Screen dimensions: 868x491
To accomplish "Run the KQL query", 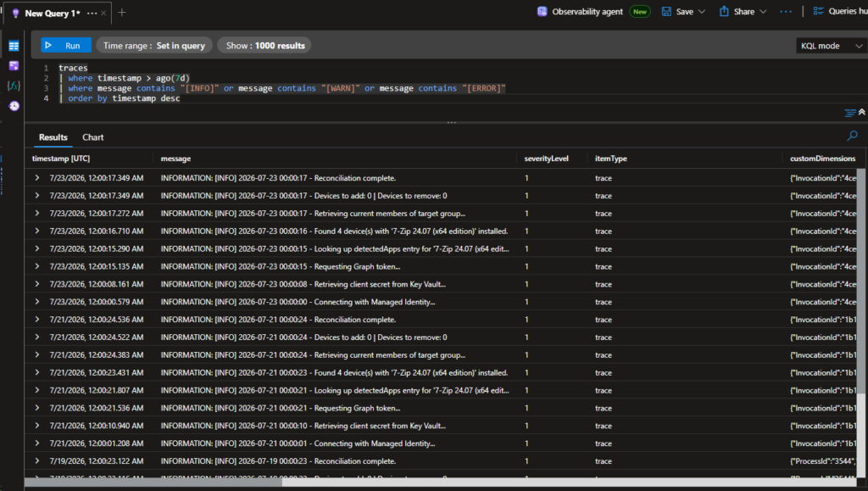I will (66, 46).
